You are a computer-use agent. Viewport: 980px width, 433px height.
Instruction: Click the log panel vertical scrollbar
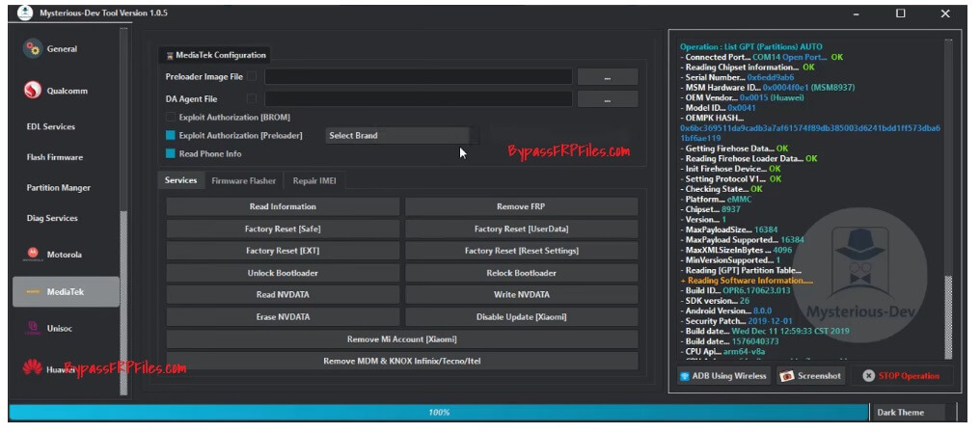click(948, 316)
